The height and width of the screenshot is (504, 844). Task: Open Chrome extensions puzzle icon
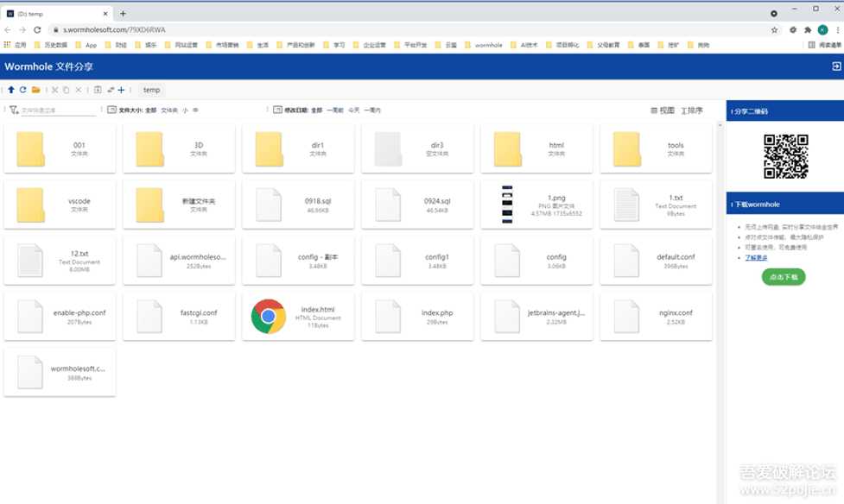[x=807, y=29]
